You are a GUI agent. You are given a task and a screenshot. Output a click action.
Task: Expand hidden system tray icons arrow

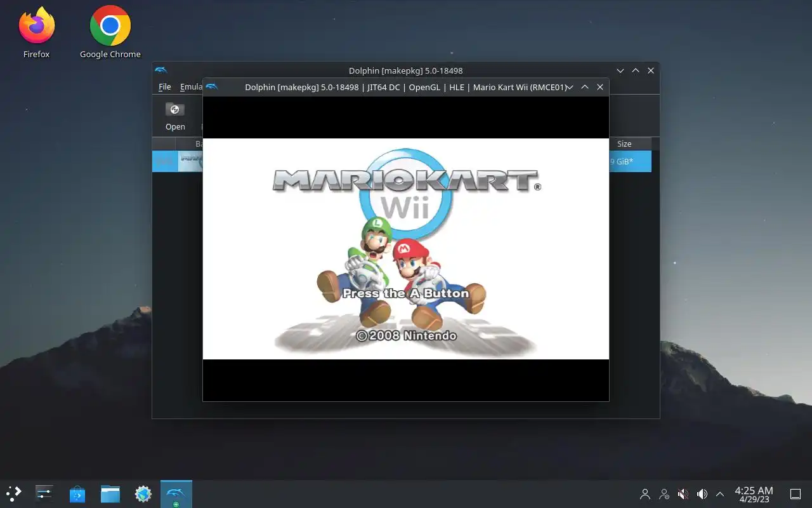[x=720, y=494]
